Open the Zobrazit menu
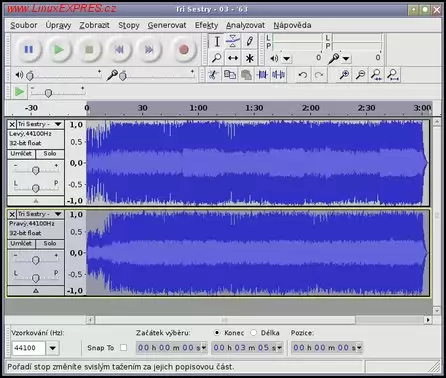 (94, 25)
